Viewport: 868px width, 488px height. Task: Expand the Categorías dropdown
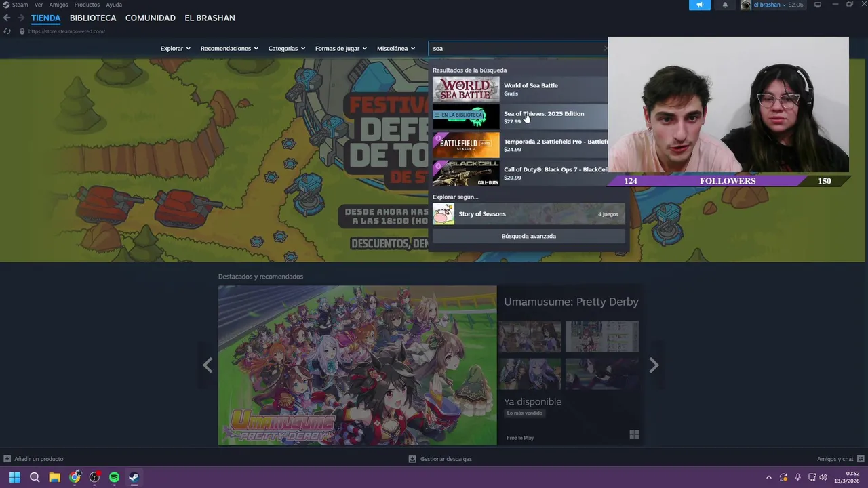[286, 49]
